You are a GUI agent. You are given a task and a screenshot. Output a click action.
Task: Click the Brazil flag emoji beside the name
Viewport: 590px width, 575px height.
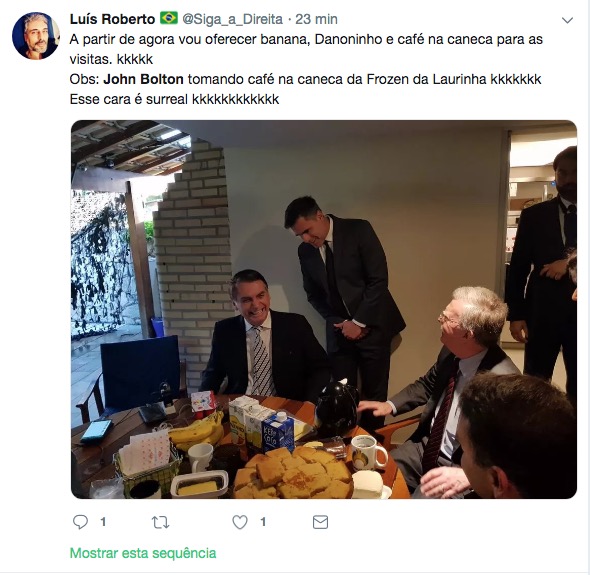pos(169,18)
